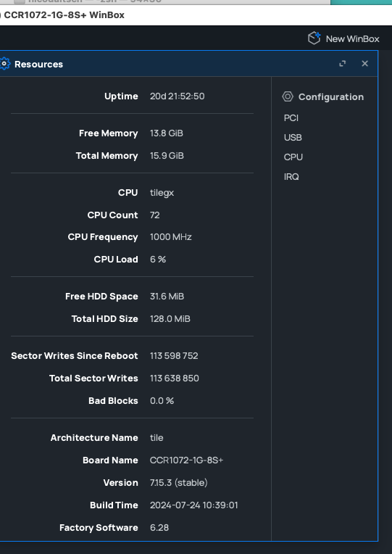Close the Resources panel
Viewport: 392px width, 554px height.
[364, 64]
